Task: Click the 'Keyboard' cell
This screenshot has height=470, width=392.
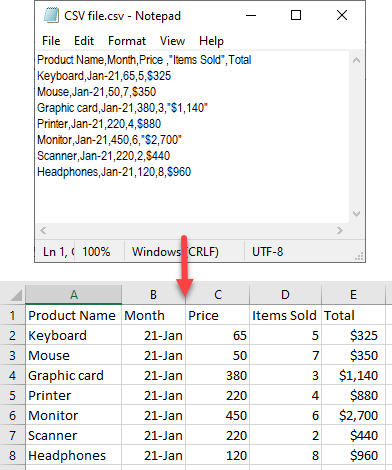Action: (74, 335)
